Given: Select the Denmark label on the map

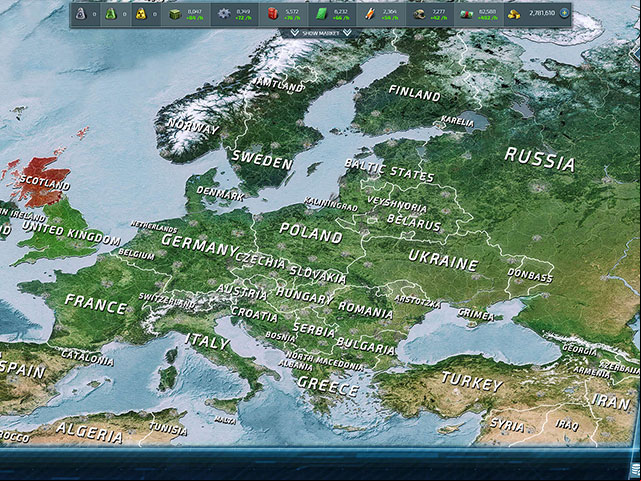Looking at the screenshot, I should 220,193.
